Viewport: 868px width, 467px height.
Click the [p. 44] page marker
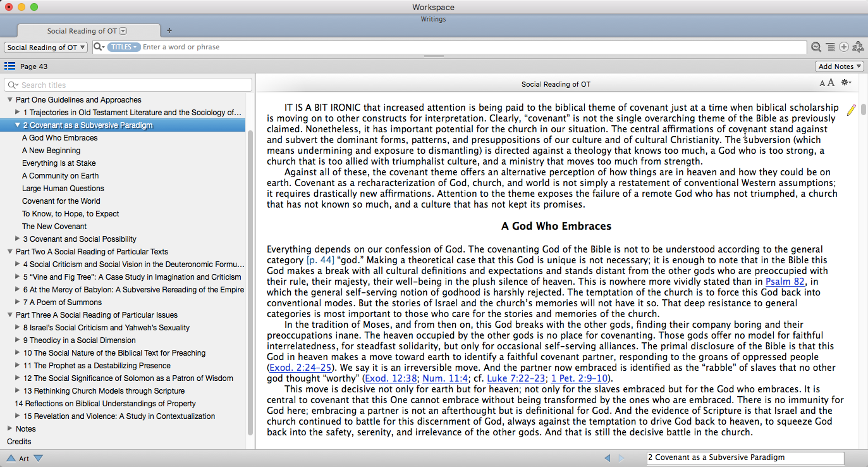click(x=322, y=260)
